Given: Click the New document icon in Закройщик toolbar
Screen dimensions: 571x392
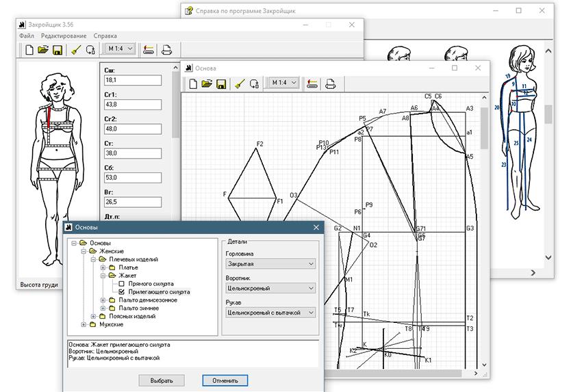Looking at the screenshot, I should (29, 50).
